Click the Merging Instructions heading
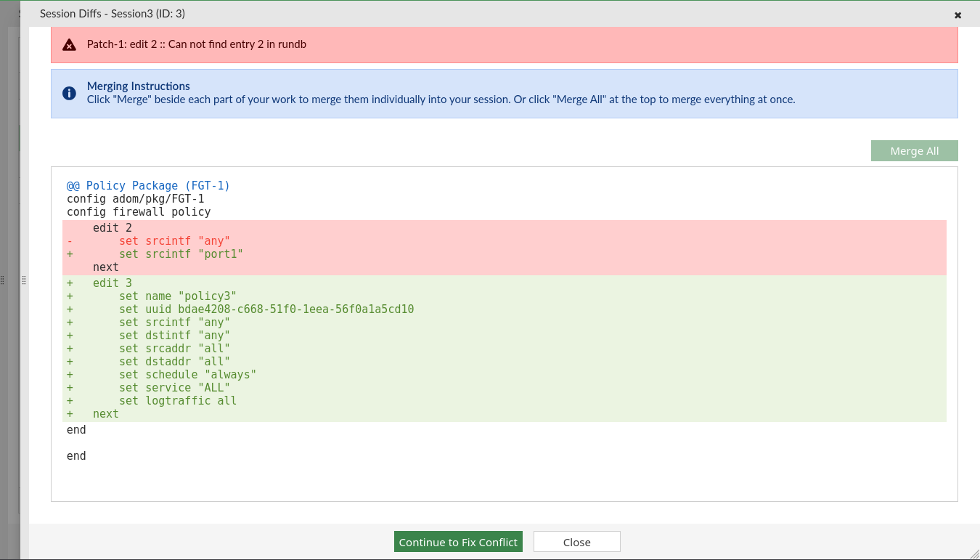Viewport: 980px width, 560px height. 138,86
